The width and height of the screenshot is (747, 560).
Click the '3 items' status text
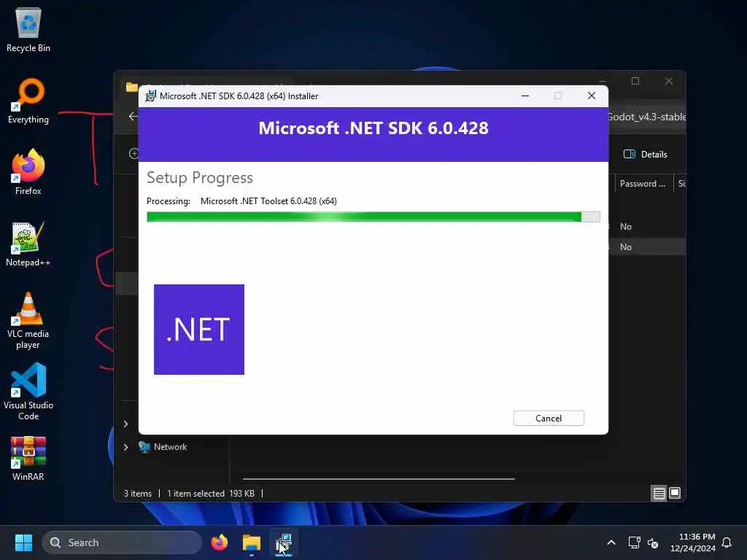click(138, 494)
